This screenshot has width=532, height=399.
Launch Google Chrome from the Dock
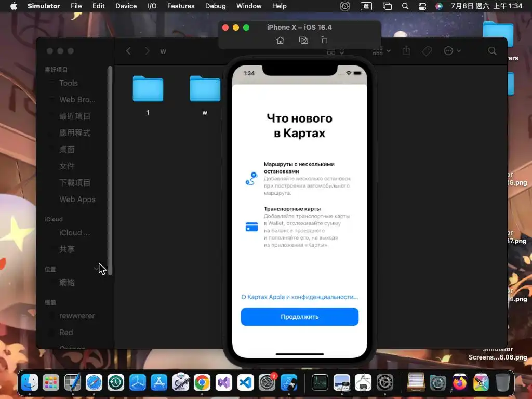click(x=202, y=383)
